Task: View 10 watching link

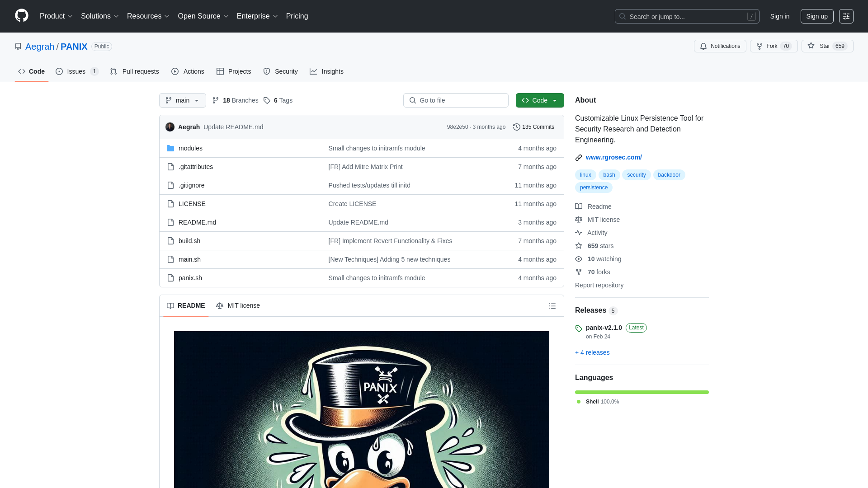Action: tap(598, 259)
